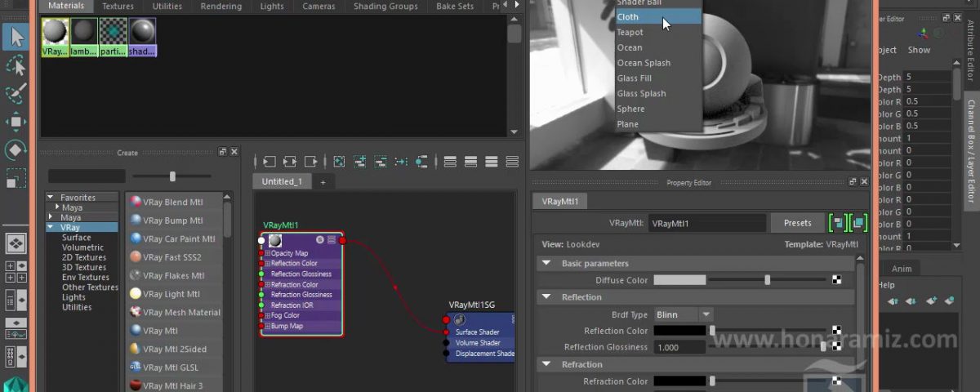Expand the Opacity Map attribute plus
980x392 pixels.
click(x=267, y=253)
